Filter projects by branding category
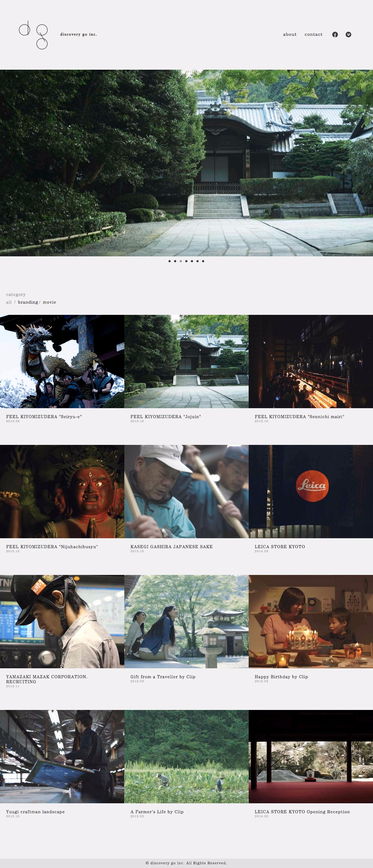Viewport: 373px width, 868px height. pos(28,302)
